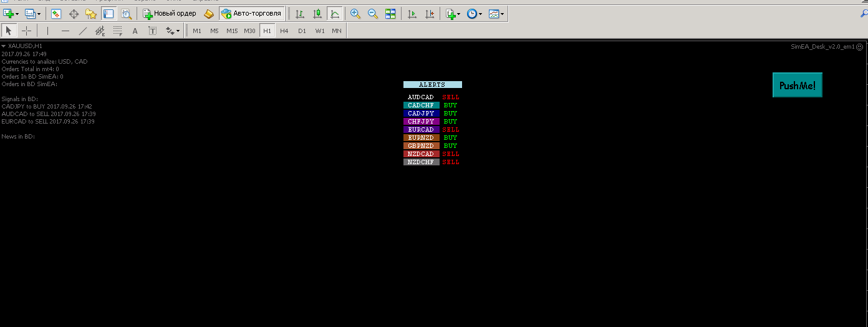Screen dimensions: 868x327
Task: Tile chart windows with the grid icon
Action: tap(390, 13)
